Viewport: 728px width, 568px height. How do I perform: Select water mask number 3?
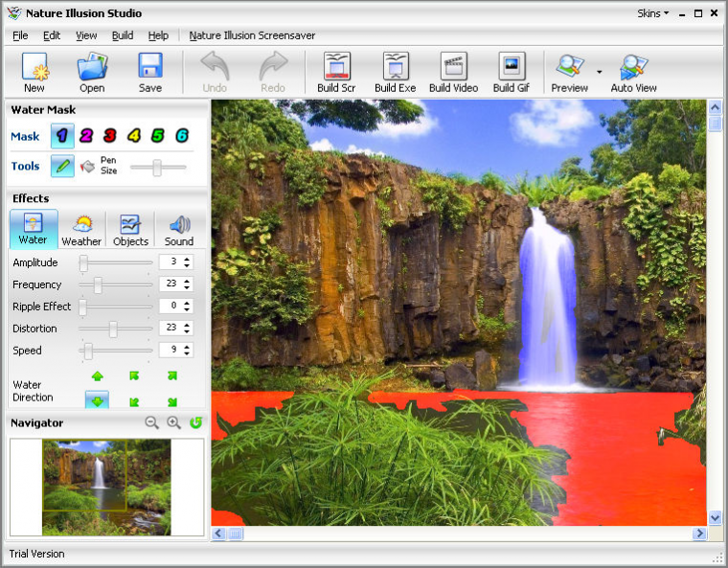[110, 136]
